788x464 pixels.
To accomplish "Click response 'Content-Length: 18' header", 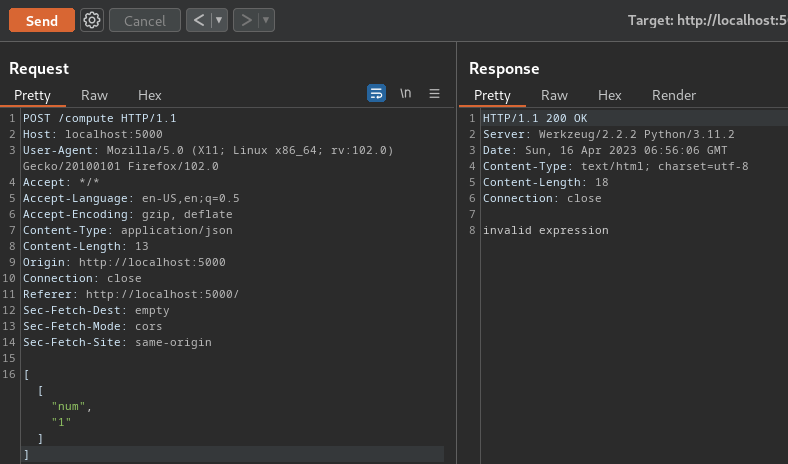I will [x=546, y=182].
